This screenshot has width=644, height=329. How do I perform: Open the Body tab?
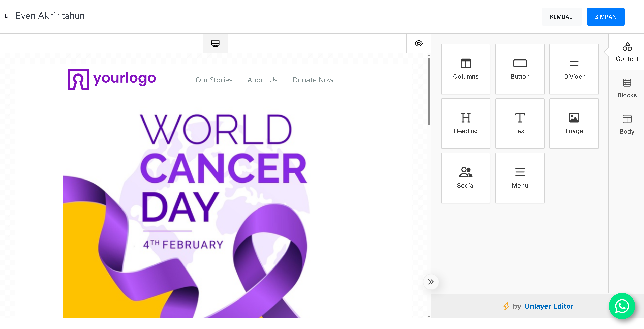627,125
